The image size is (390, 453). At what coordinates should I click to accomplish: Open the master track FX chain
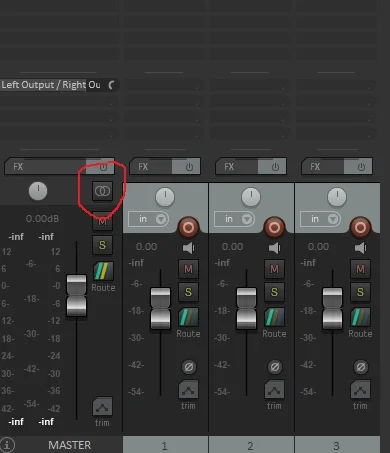pyautogui.click(x=45, y=166)
